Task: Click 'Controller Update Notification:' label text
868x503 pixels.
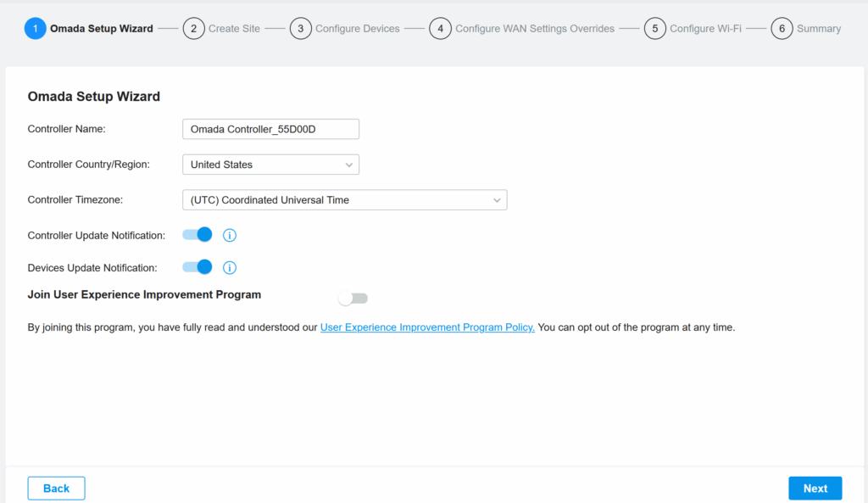Action: coord(97,236)
